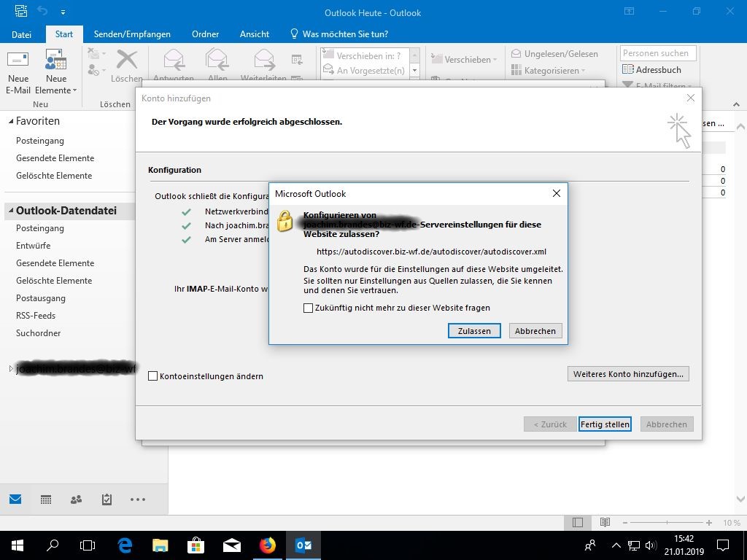This screenshot has height=560, width=747.
Task: Switch to reading view in status bar
Action: coord(605,522)
